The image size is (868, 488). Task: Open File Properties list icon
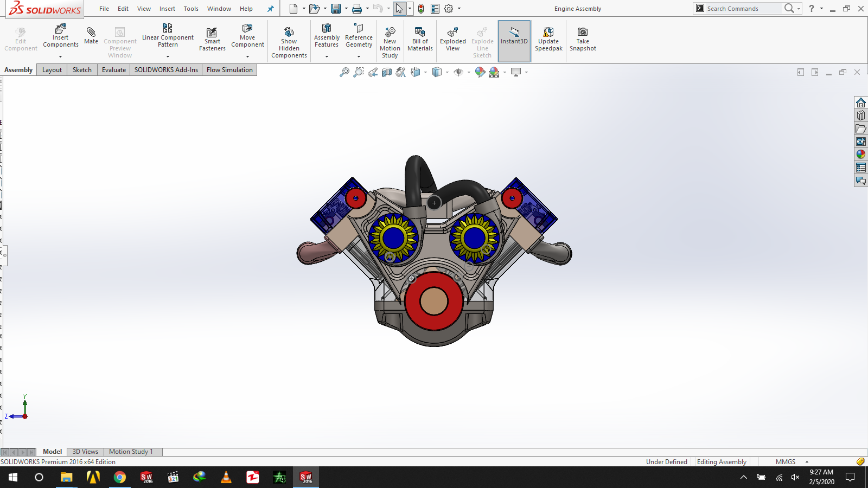click(435, 9)
